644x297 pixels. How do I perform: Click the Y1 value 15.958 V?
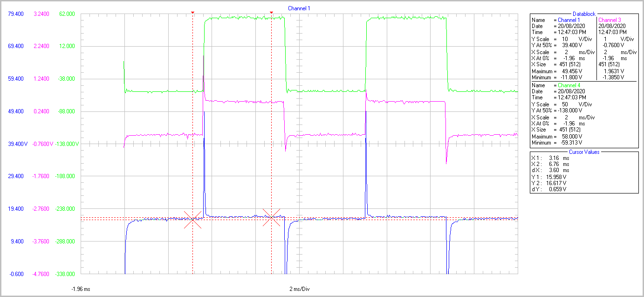coord(555,177)
